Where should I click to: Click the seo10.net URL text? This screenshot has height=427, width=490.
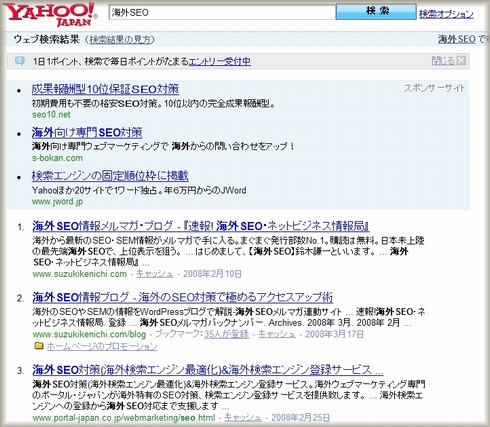[51, 115]
